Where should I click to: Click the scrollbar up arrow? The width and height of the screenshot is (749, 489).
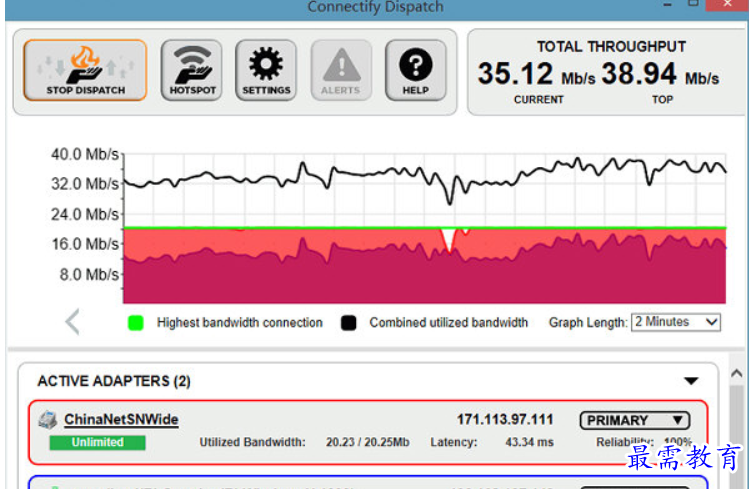pos(737,373)
